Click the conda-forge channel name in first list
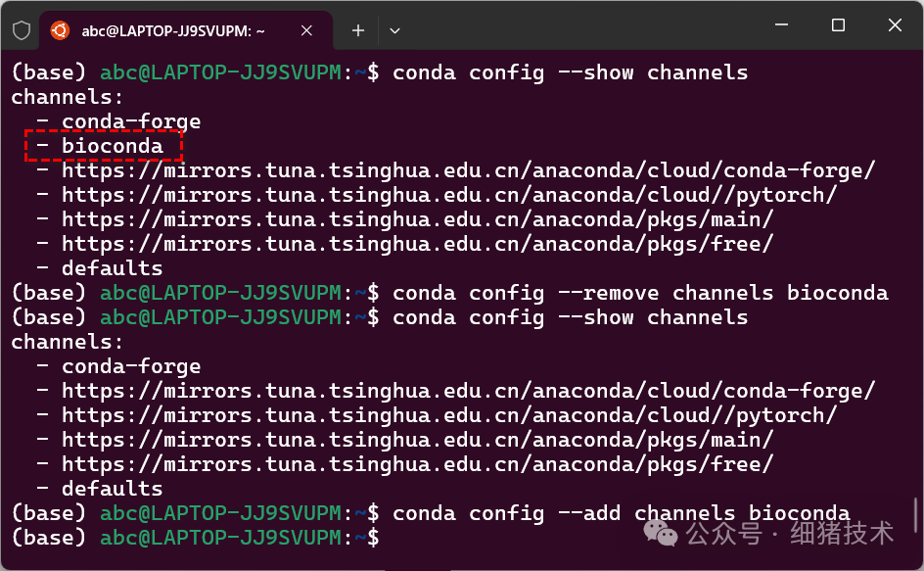This screenshot has height=571, width=924. point(131,120)
